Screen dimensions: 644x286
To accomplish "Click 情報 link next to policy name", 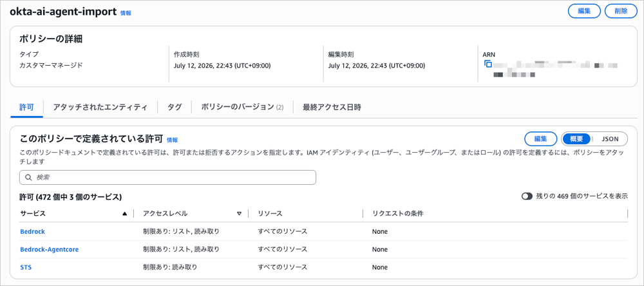I will pos(126,13).
